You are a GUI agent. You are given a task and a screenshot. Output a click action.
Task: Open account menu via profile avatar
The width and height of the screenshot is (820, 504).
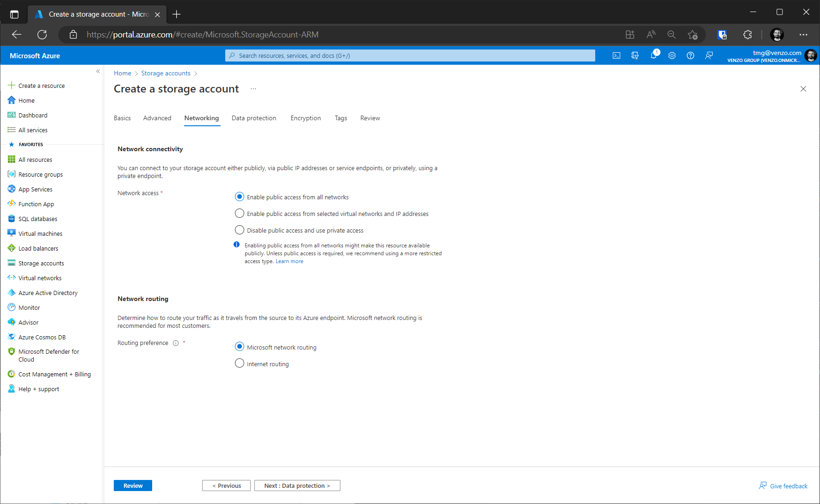click(810, 55)
